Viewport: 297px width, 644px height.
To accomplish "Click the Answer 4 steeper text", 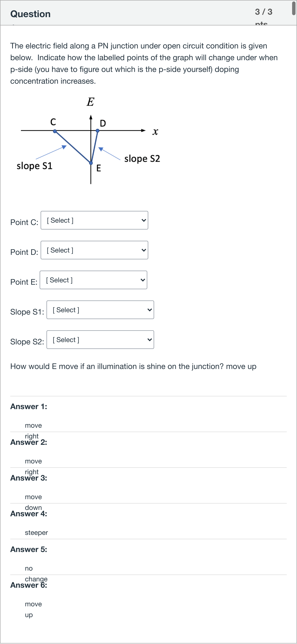I will [36, 533].
